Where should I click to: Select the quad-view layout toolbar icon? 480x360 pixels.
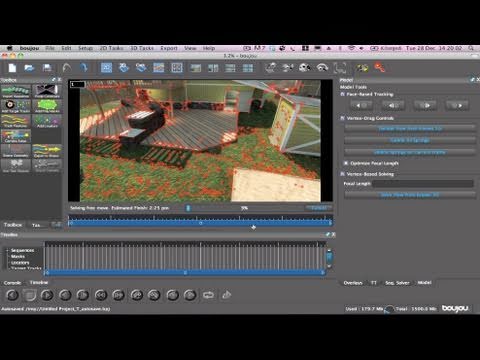tap(248, 68)
